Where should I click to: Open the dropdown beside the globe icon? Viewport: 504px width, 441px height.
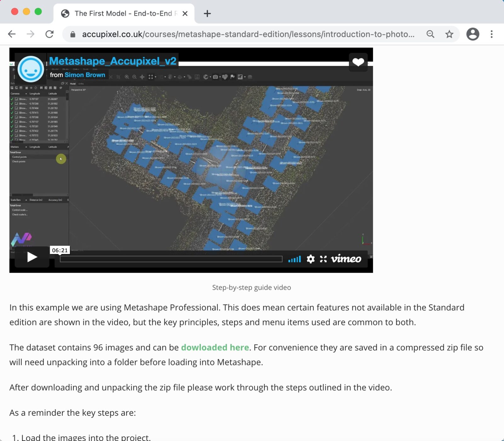click(210, 77)
